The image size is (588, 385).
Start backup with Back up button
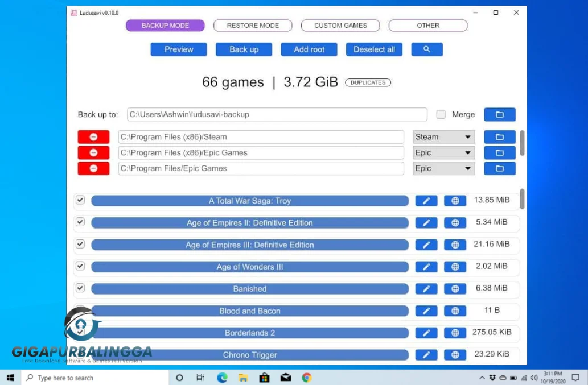(244, 49)
